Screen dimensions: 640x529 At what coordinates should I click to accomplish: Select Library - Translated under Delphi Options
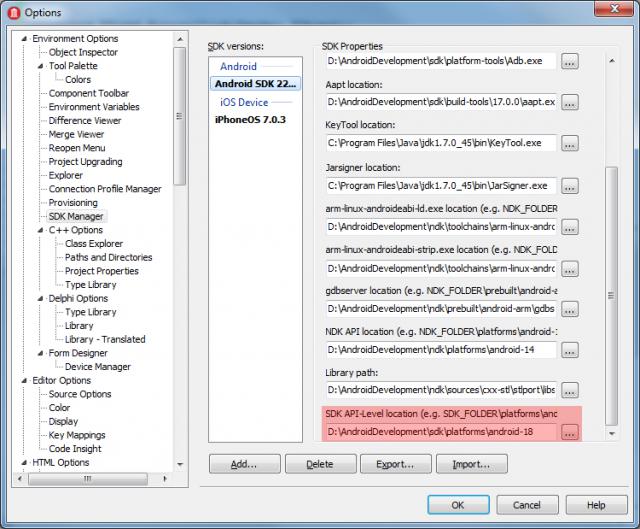[105, 340]
